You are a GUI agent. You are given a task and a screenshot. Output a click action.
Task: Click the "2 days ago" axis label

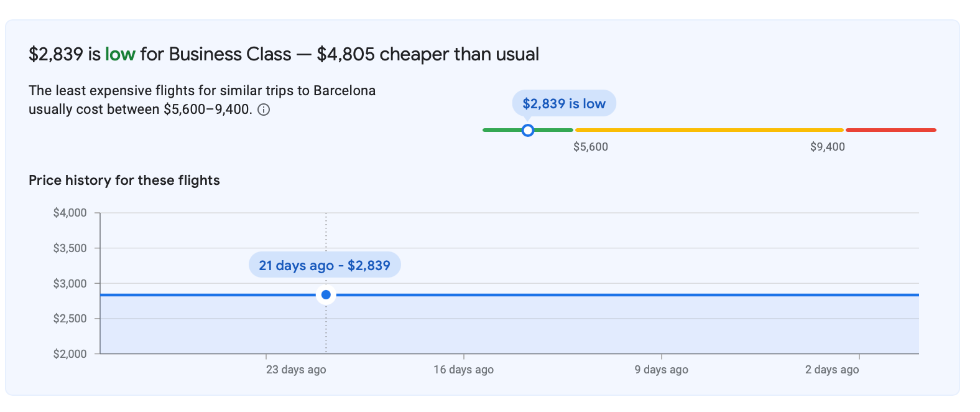[x=831, y=370]
